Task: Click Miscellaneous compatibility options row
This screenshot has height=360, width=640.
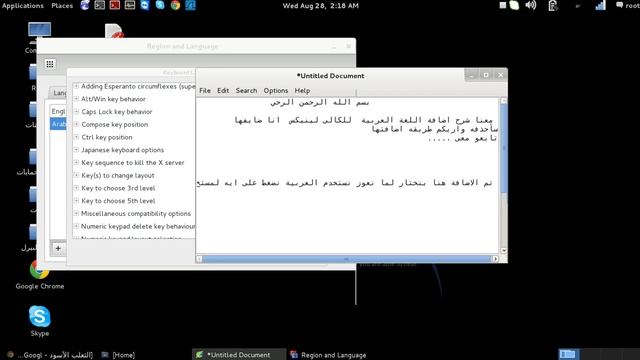Action: point(134,213)
